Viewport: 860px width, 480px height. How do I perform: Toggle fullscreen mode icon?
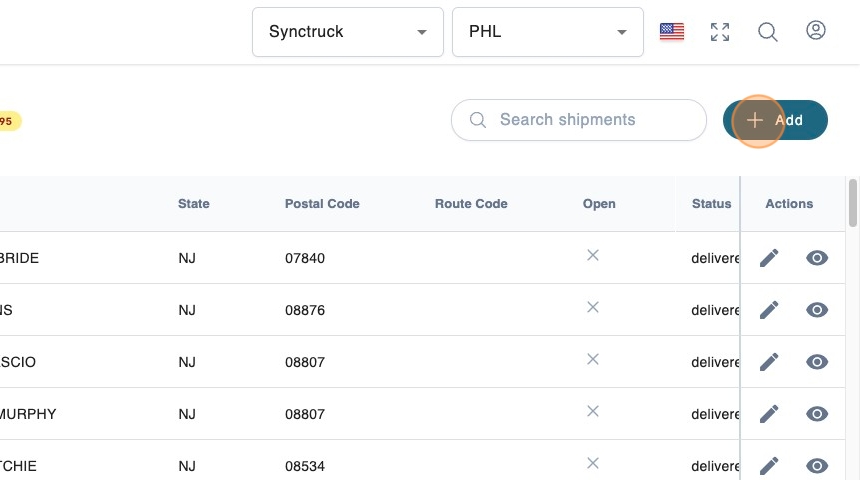(720, 32)
